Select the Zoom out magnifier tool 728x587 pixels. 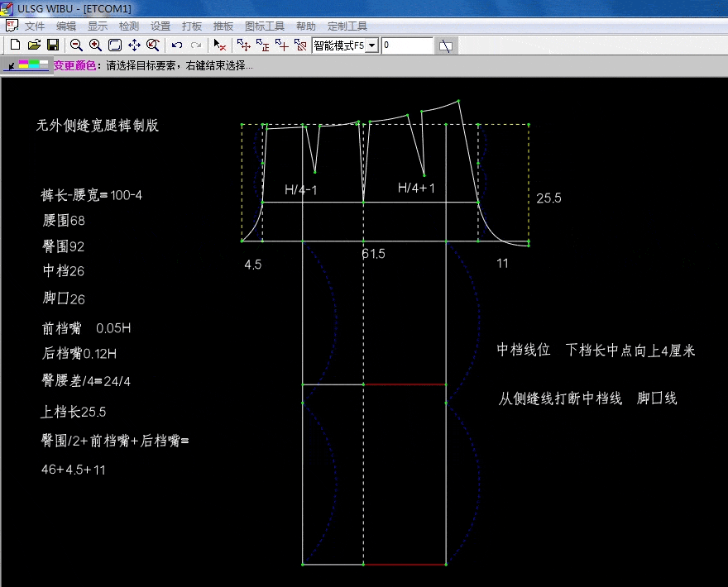[76, 45]
